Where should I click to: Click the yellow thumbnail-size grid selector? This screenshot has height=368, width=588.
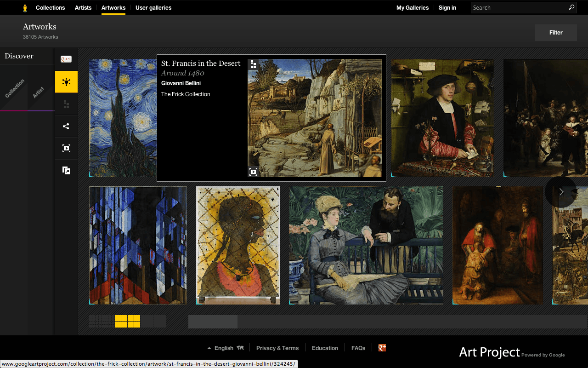point(127,321)
